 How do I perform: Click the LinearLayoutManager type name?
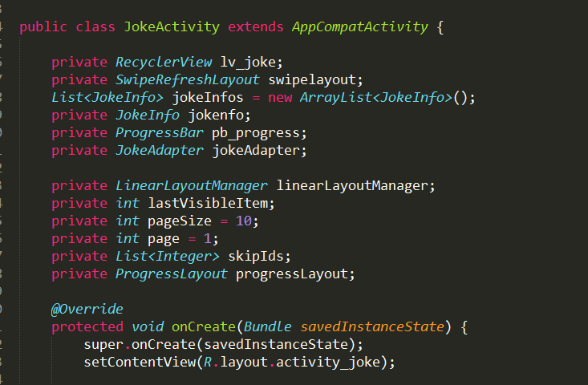[192, 185]
